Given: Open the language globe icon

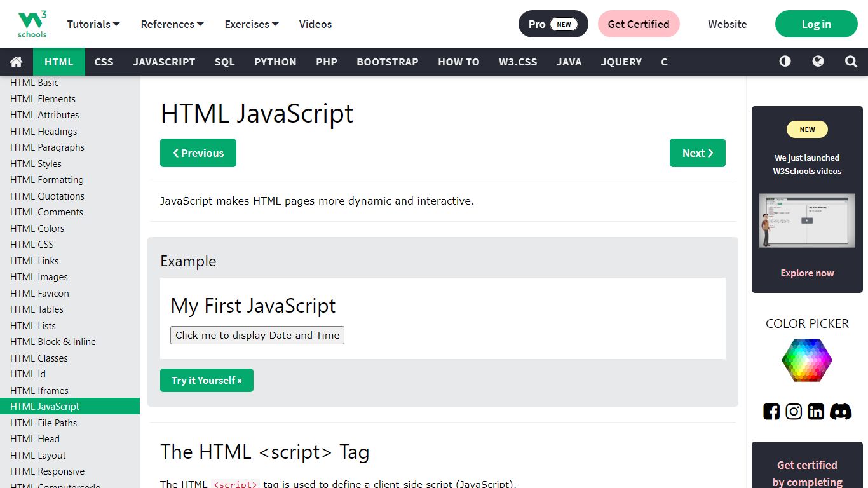Looking at the screenshot, I should (818, 62).
